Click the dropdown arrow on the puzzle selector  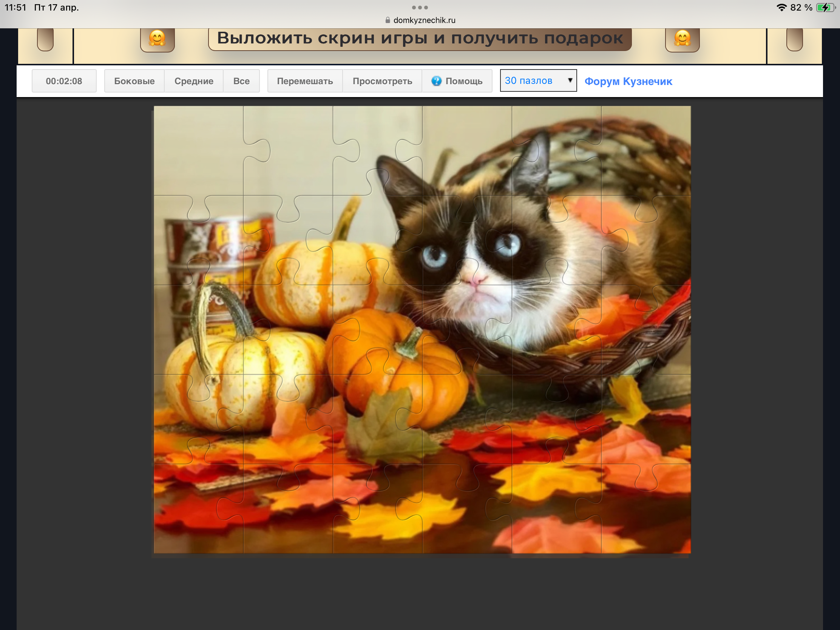coord(570,80)
